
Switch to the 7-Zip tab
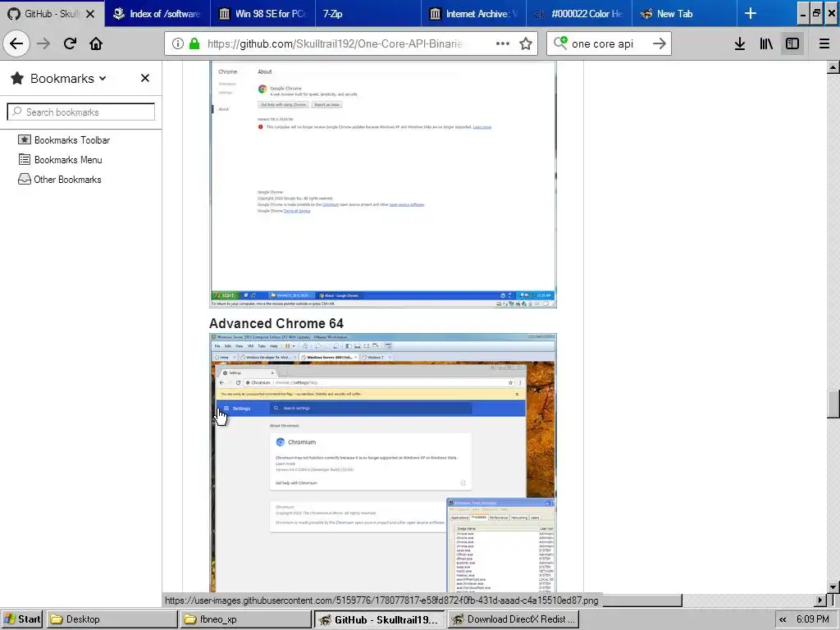coord(368,13)
